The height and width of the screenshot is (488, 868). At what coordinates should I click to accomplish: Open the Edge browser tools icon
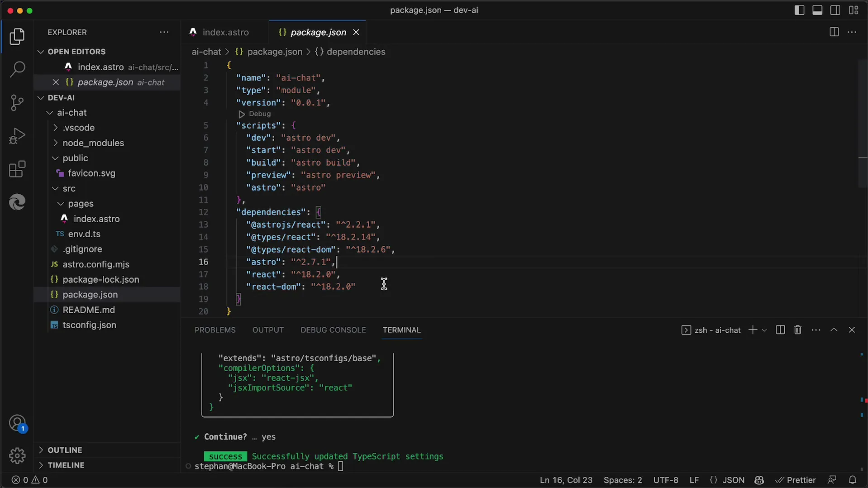(x=17, y=202)
